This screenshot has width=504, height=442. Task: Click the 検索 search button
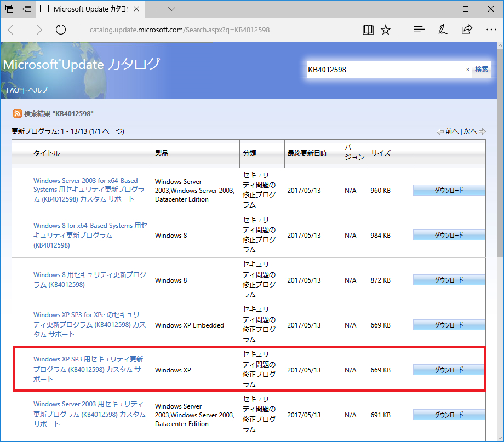coord(481,70)
